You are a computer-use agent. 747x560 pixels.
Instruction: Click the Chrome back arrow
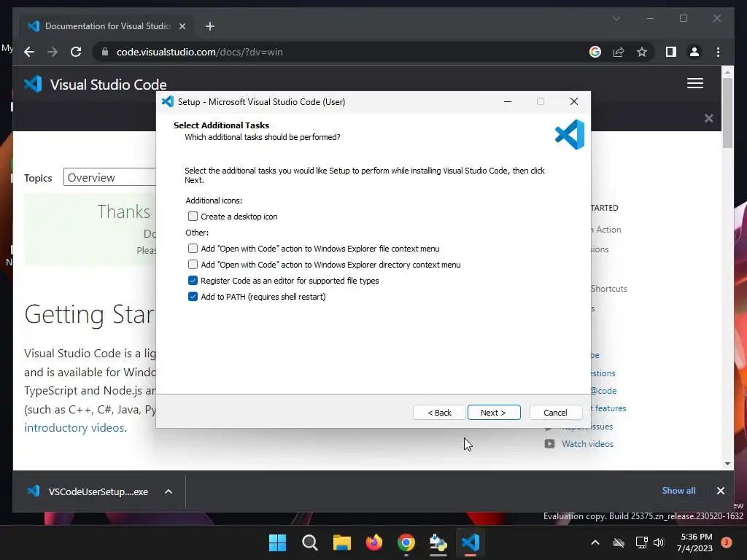[x=29, y=52]
